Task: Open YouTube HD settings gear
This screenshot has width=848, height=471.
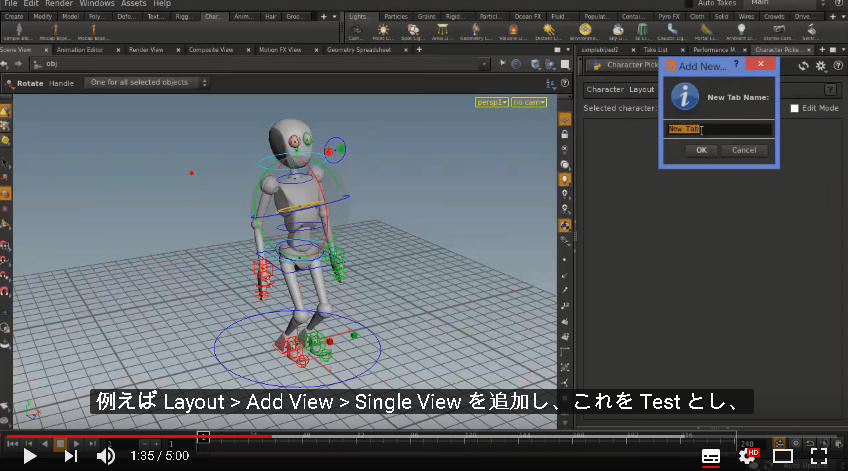Action: pyautogui.click(x=748, y=456)
